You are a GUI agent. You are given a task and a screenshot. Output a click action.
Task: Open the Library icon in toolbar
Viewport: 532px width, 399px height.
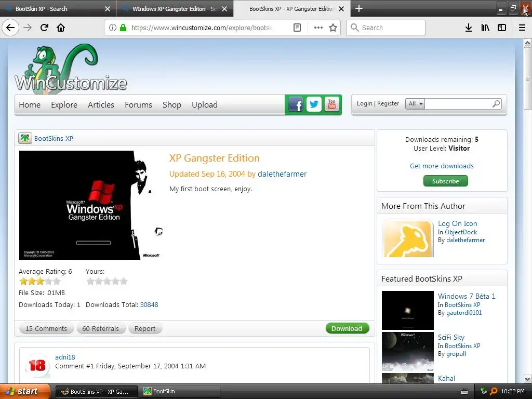click(x=485, y=28)
